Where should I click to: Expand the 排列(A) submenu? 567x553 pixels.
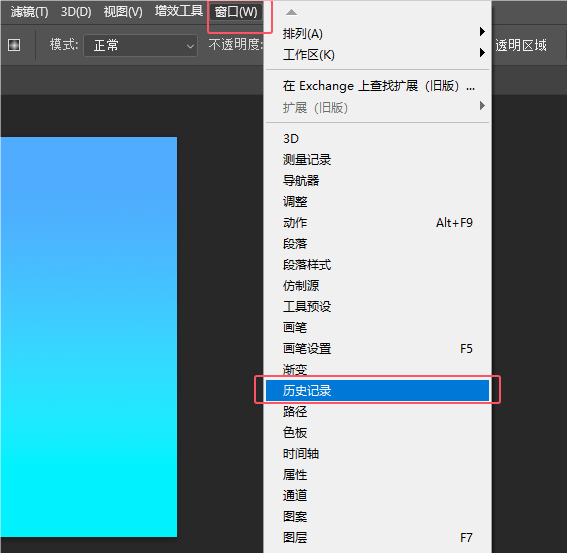[x=378, y=34]
